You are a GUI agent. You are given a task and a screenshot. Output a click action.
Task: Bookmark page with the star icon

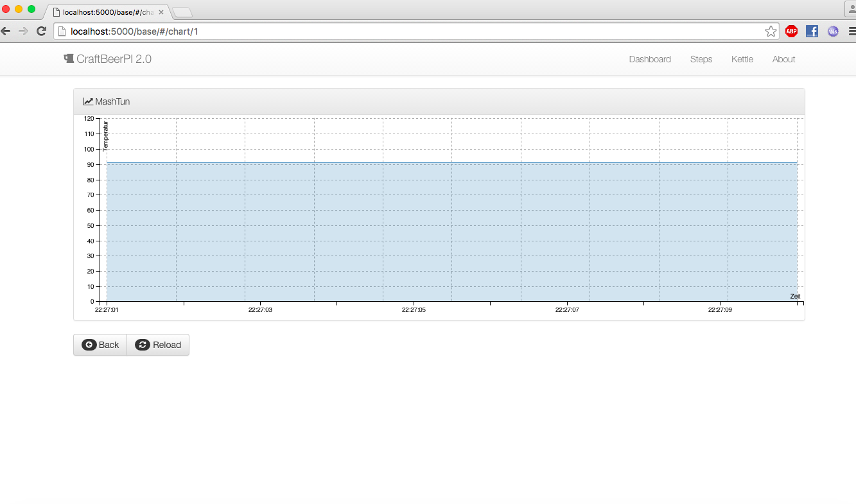click(771, 31)
